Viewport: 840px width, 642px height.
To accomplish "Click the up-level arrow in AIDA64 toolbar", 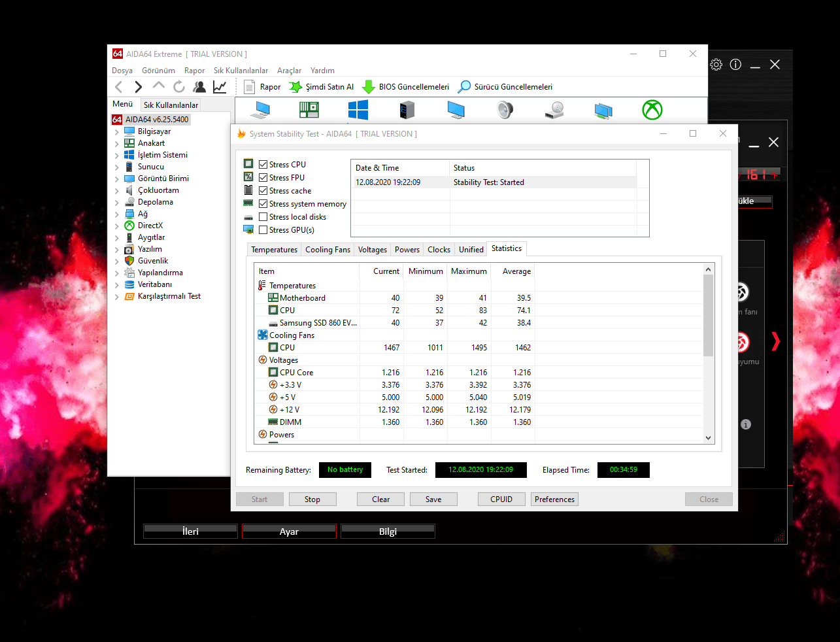I will click(x=158, y=86).
